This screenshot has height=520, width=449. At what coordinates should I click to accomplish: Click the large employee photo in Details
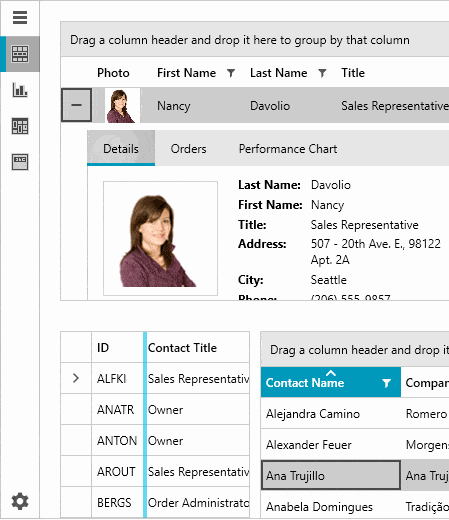(160, 238)
